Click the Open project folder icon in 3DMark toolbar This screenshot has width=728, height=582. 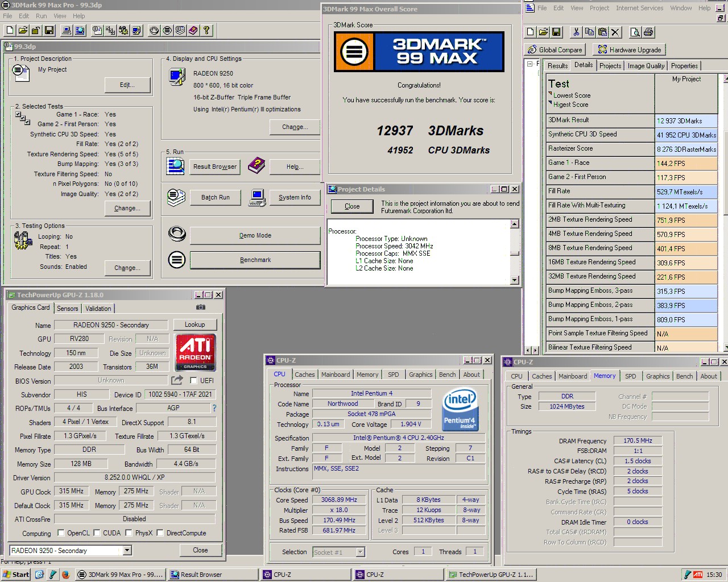tap(23, 30)
